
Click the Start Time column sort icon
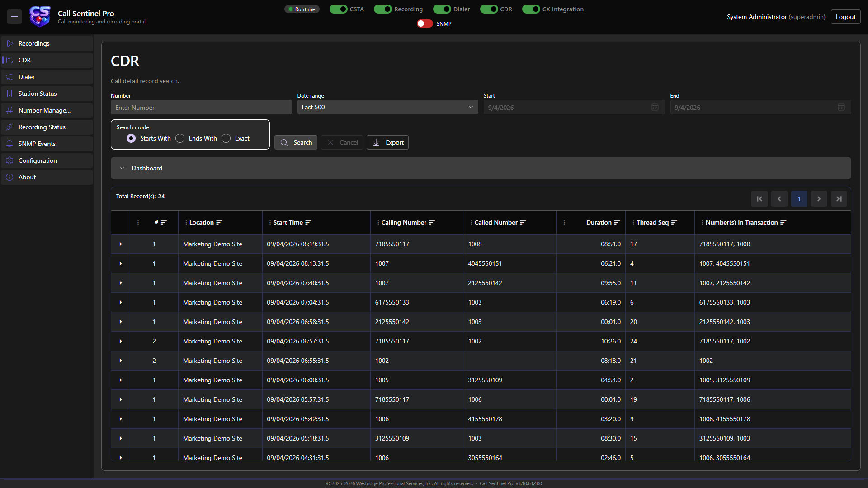(x=308, y=222)
